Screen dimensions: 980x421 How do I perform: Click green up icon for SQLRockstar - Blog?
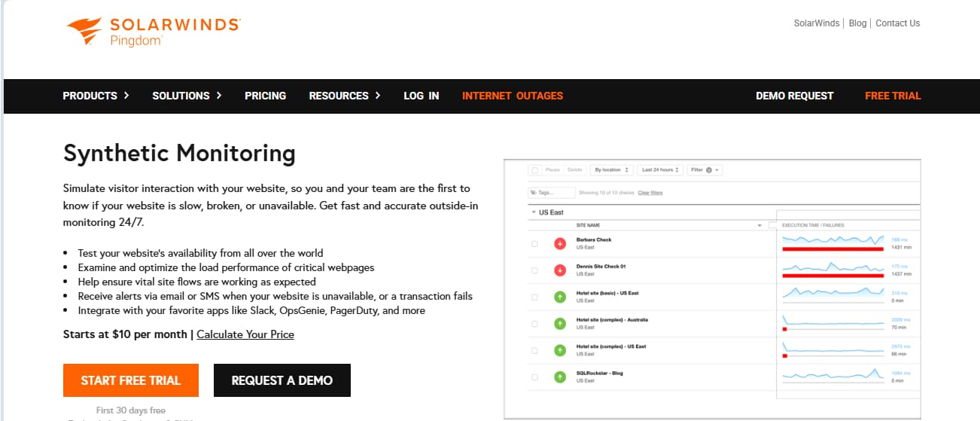click(560, 377)
